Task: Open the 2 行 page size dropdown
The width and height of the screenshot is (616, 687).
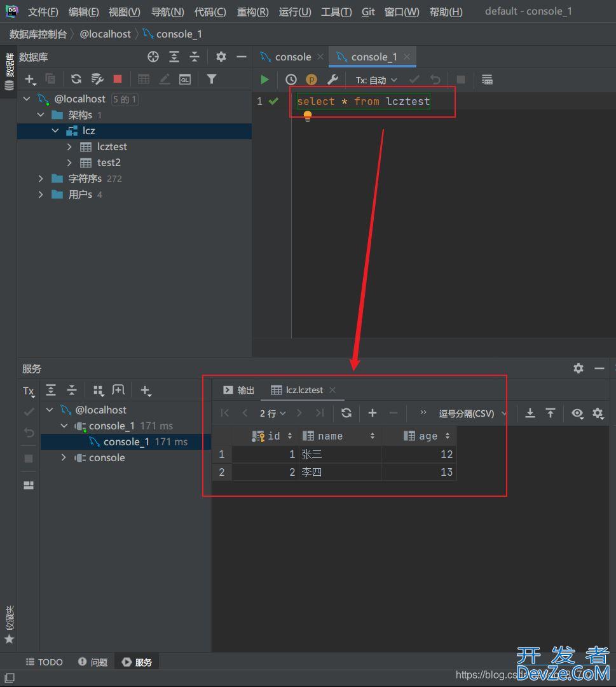Action: pyautogui.click(x=272, y=413)
